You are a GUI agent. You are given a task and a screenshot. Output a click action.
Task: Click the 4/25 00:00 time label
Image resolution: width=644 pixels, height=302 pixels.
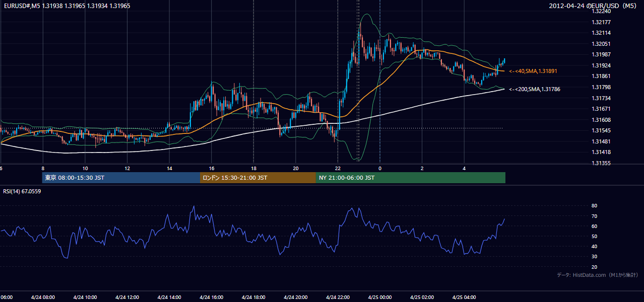[379, 297]
